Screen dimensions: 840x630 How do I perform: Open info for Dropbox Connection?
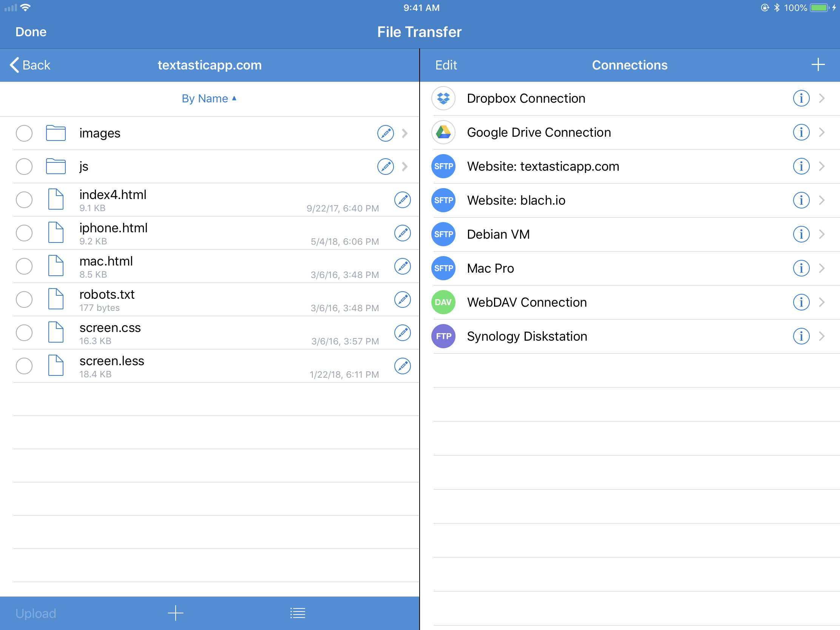pos(801,98)
